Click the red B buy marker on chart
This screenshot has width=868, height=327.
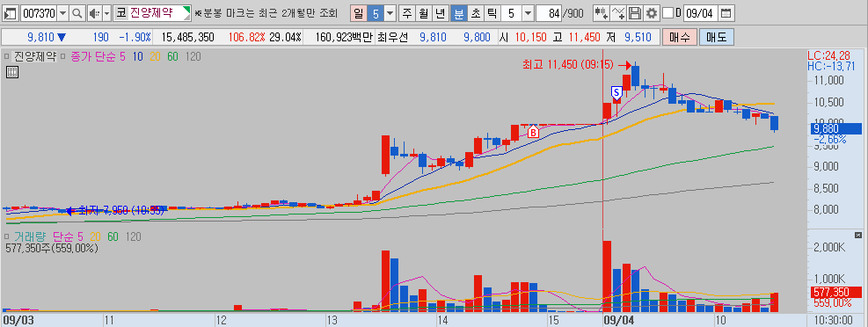(x=533, y=132)
